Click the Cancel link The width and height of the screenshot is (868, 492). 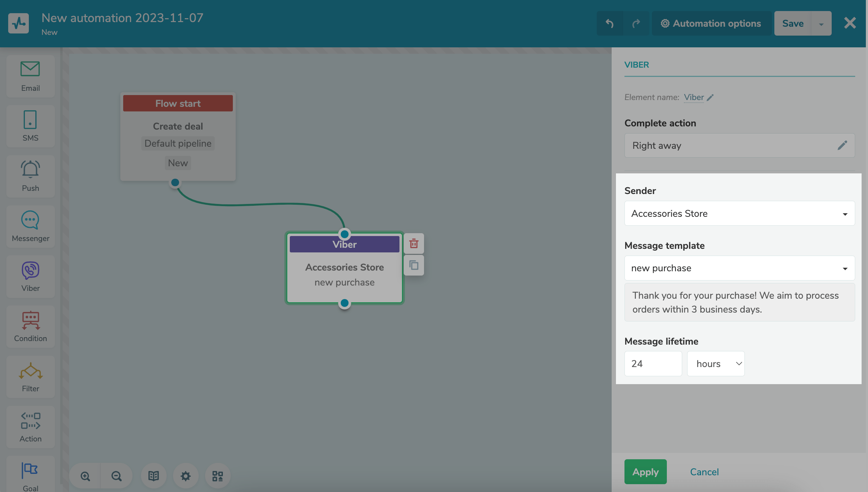[704, 472]
